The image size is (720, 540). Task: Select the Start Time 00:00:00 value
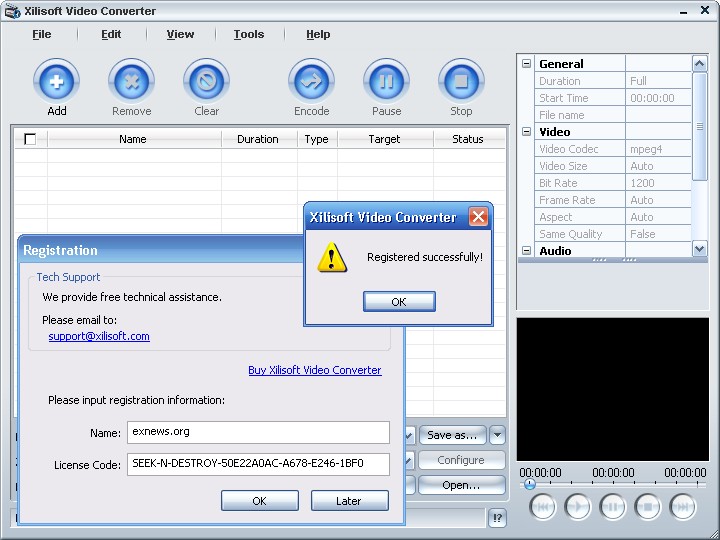click(658, 98)
